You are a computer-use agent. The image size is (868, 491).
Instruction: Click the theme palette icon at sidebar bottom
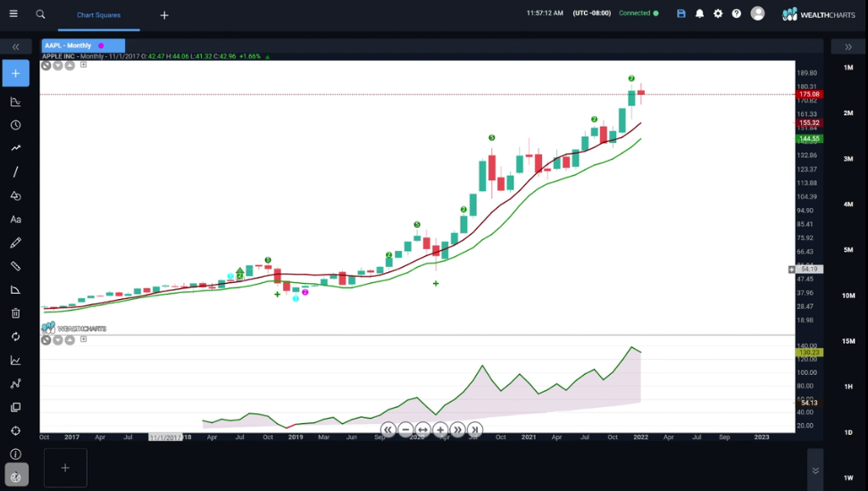pyautogui.click(x=16, y=476)
